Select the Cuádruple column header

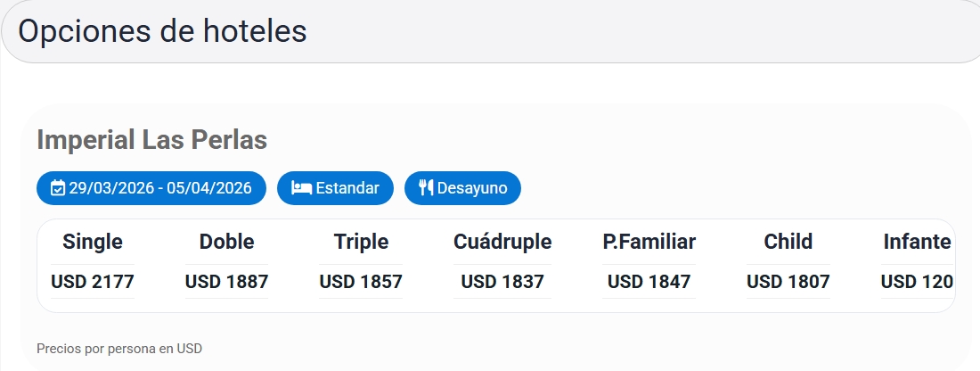tap(502, 242)
